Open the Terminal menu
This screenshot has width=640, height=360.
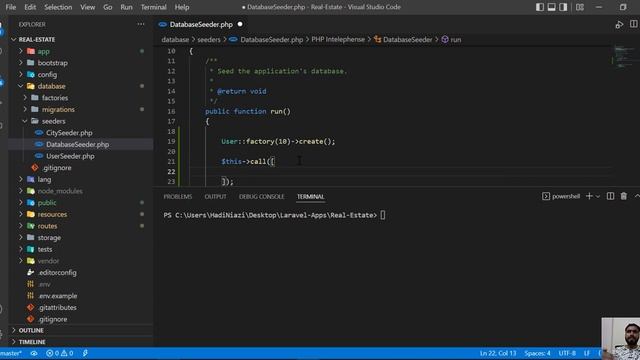point(153,7)
